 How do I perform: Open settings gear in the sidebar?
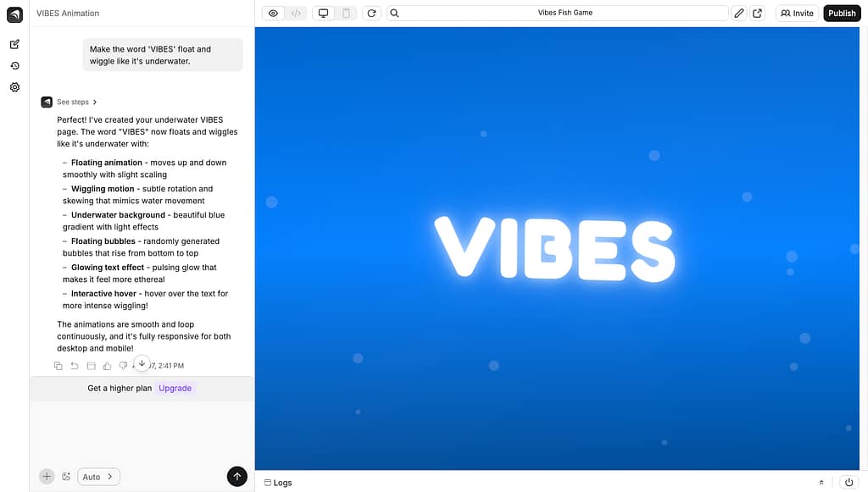pos(14,87)
